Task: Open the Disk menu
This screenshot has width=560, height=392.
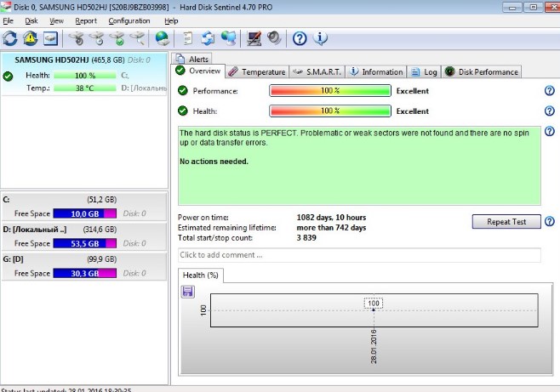Action: click(x=31, y=21)
